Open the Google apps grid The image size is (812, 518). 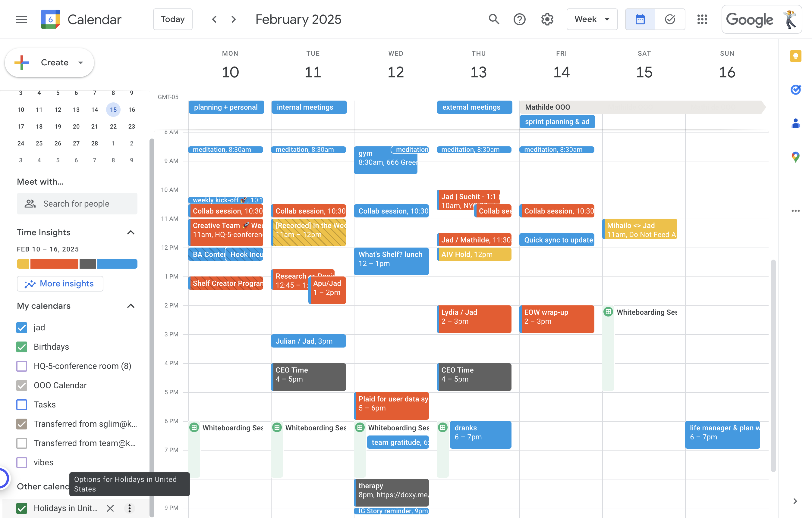coord(702,19)
